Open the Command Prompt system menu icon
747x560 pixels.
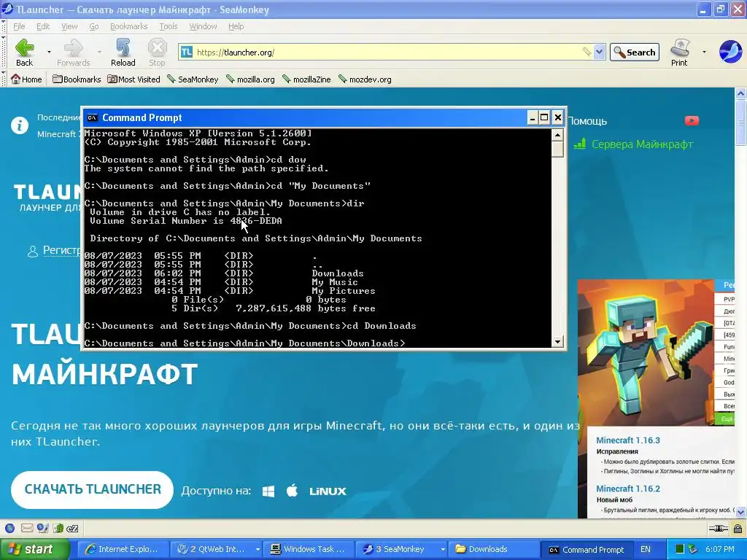coord(93,117)
